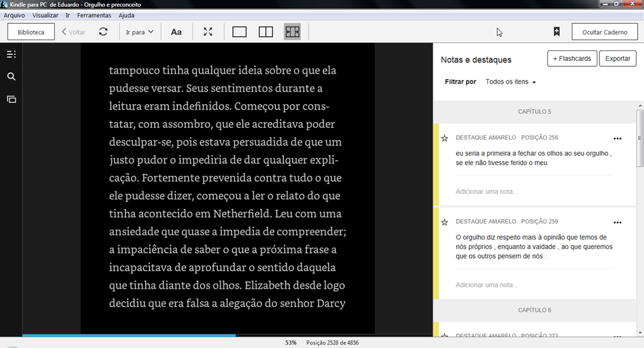
Task: Click the CAPÍTULO 6 section header
Action: point(535,310)
